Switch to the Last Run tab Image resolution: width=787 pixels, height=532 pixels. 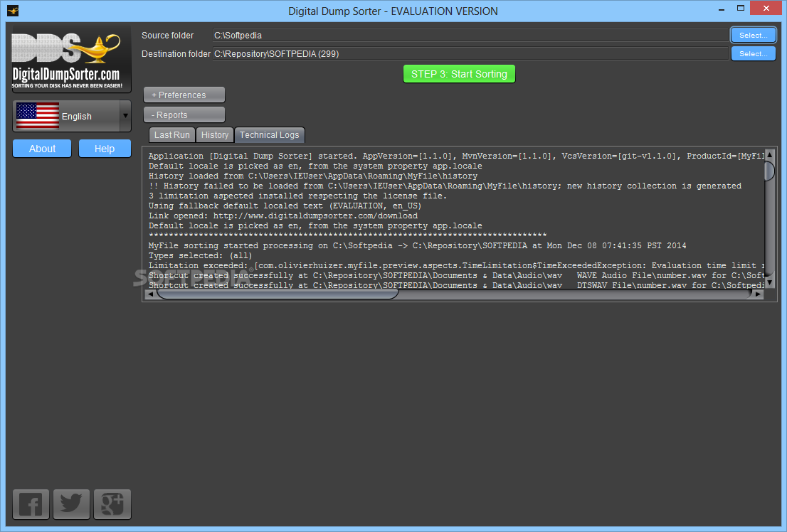(171, 135)
